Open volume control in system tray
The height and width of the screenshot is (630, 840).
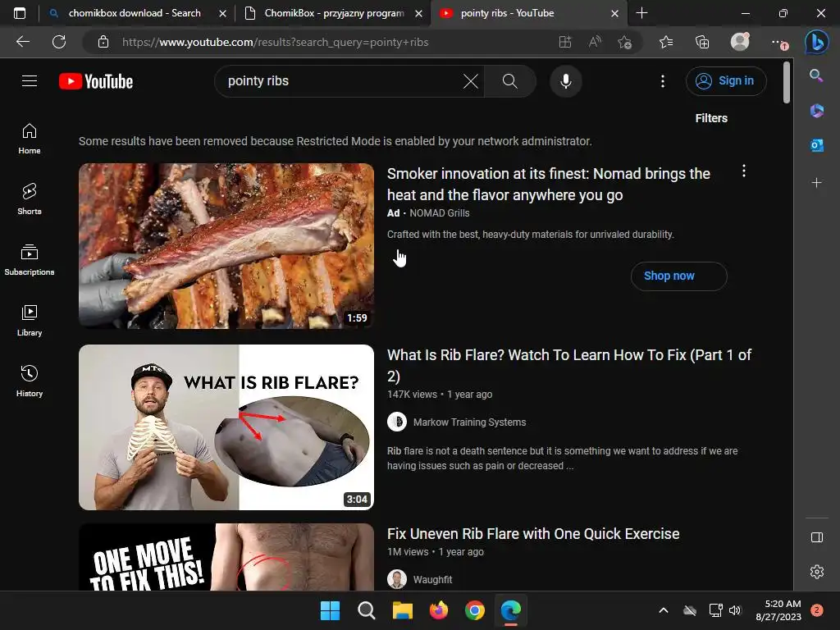click(734, 610)
